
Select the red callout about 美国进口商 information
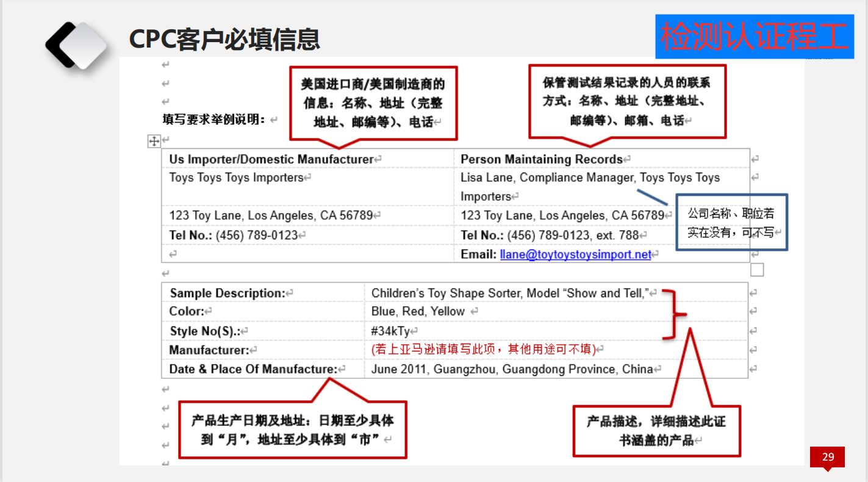pyautogui.click(x=372, y=103)
